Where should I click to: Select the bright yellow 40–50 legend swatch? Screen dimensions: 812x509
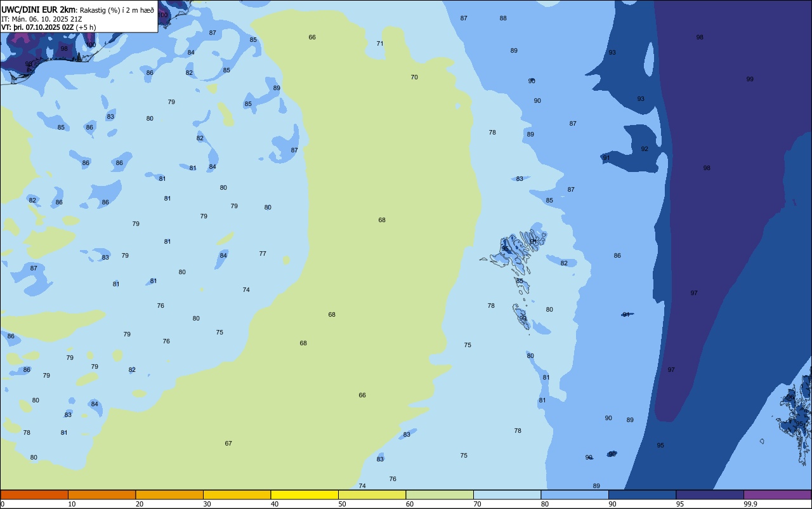pos(304,494)
